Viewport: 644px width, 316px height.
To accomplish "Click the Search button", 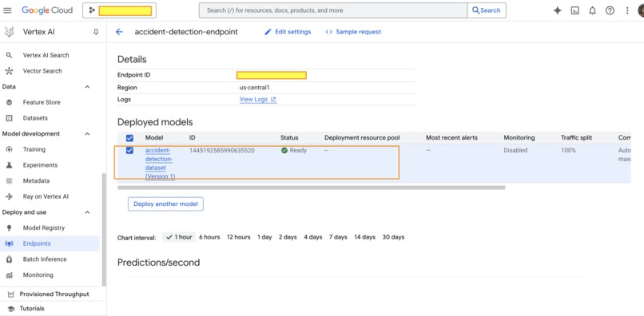I will tap(487, 10).
